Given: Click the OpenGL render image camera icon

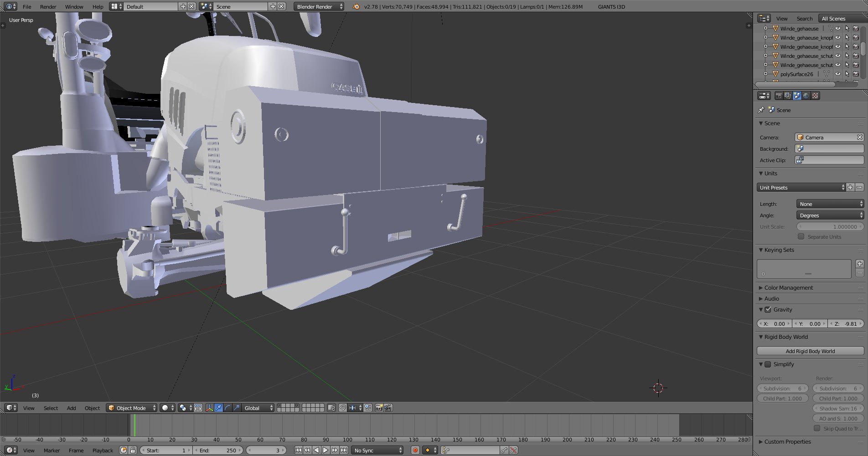Looking at the screenshot, I should tap(379, 408).
